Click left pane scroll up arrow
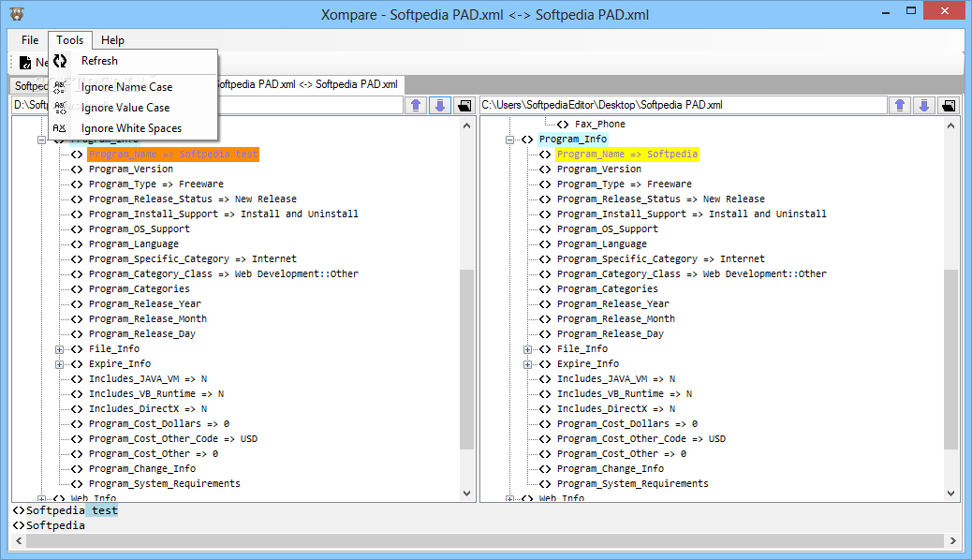Image resolution: width=972 pixels, height=560 pixels. coord(466,125)
